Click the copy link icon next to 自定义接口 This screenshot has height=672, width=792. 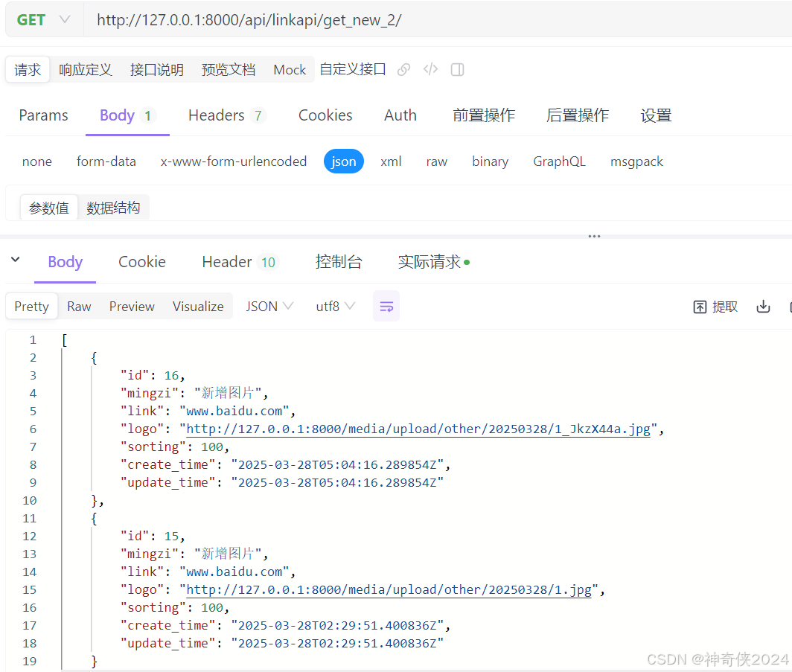pos(403,69)
